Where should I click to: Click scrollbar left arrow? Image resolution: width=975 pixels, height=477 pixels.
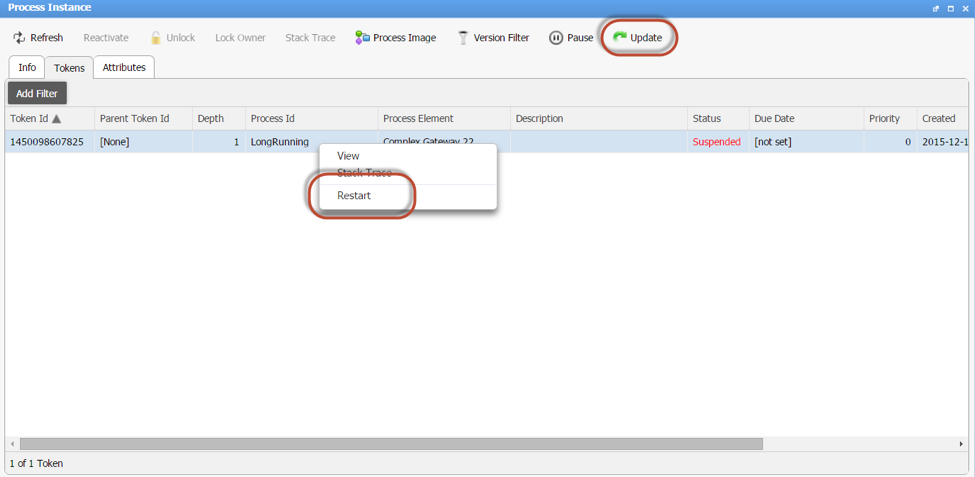(x=12, y=444)
